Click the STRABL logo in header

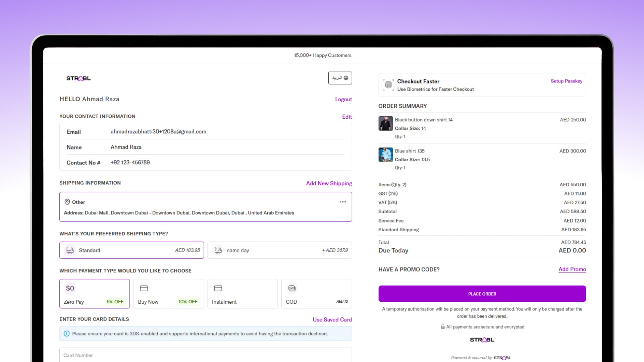click(x=78, y=78)
